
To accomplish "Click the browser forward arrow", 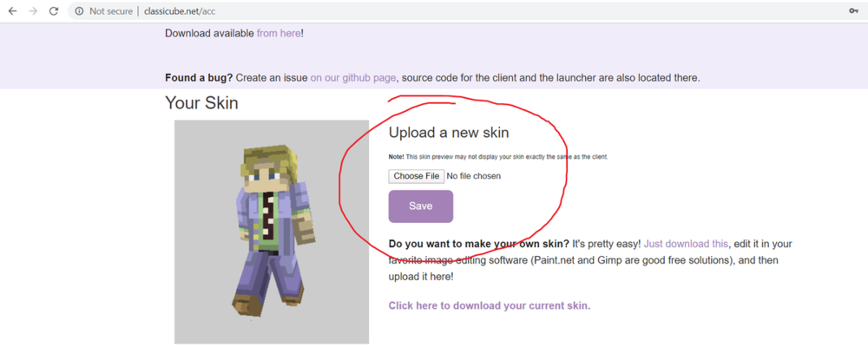I will 33,11.
